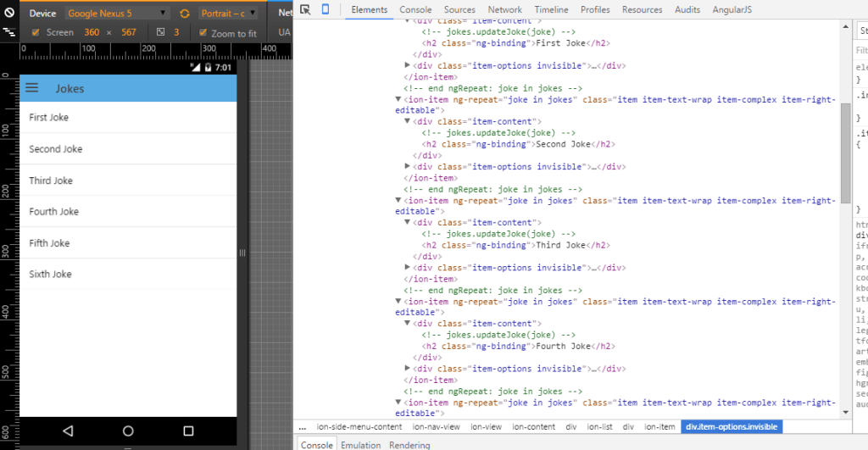
Task: Activate the inspect element cursor tool
Action: (305, 9)
